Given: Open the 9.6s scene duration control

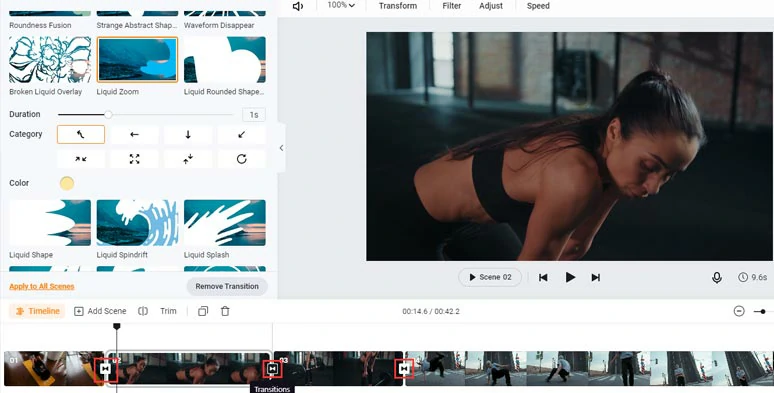Looking at the screenshot, I should (x=752, y=277).
